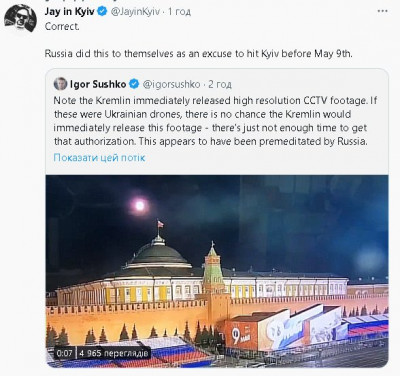
Task: Open the three-dot more options menu
Action: click(x=382, y=11)
